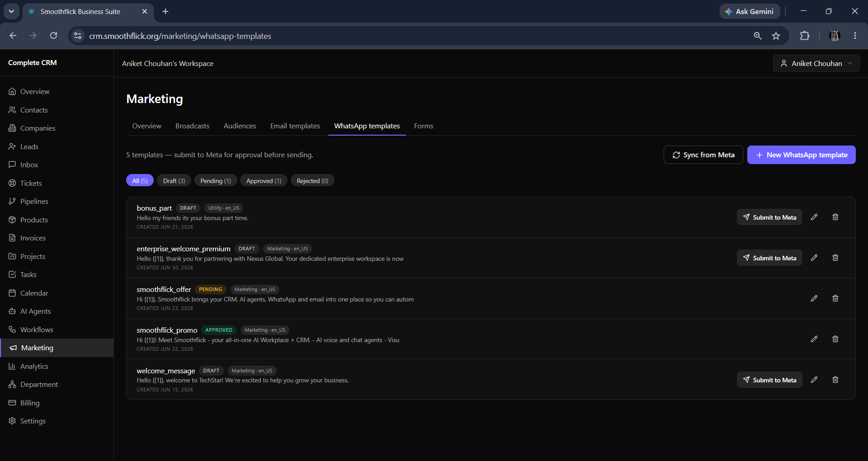868x461 pixels.
Task: Open a new browser tab
Action: [165, 11]
